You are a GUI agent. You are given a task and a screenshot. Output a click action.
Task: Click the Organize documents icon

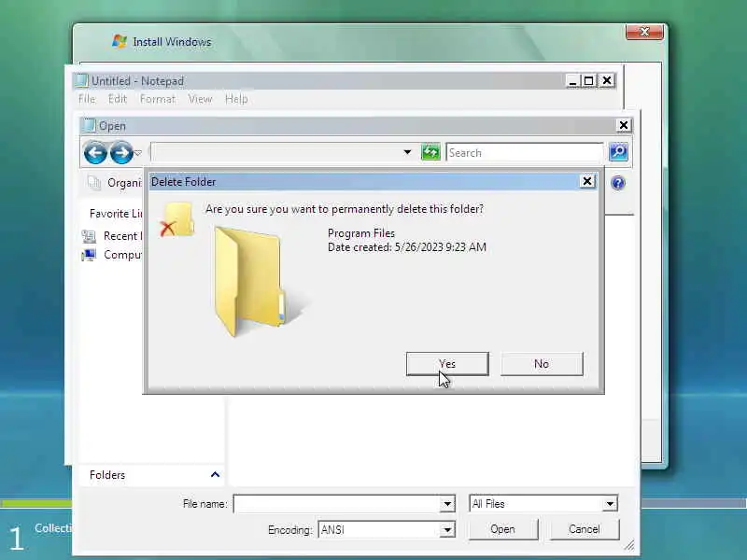(94, 183)
